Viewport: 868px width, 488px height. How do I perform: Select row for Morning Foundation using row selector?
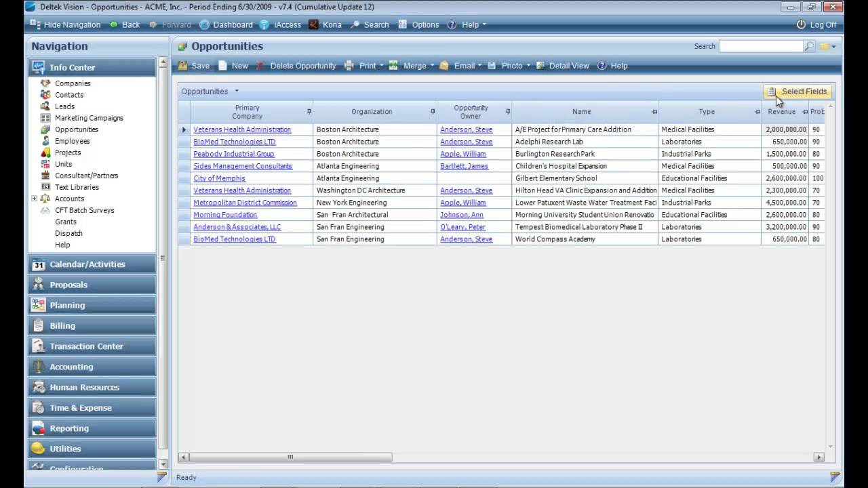click(184, 215)
